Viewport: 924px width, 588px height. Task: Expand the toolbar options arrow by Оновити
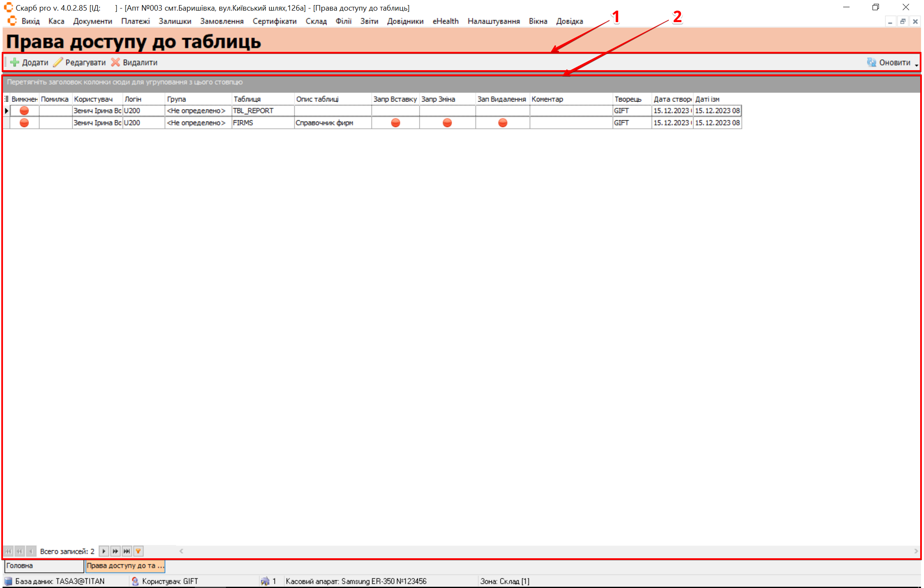coord(916,65)
